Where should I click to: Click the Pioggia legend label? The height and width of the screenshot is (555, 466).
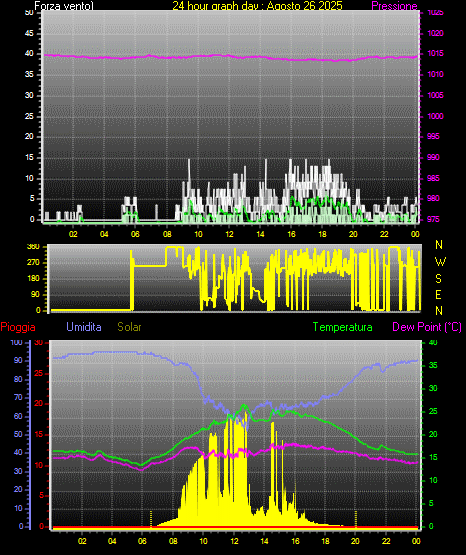[18, 327]
